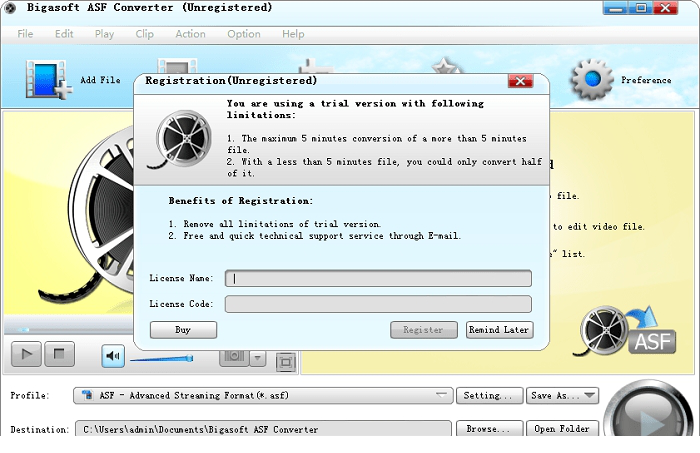Open Preference via the gear icon
Screen dimensions: 700x453
[x=590, y=79]
